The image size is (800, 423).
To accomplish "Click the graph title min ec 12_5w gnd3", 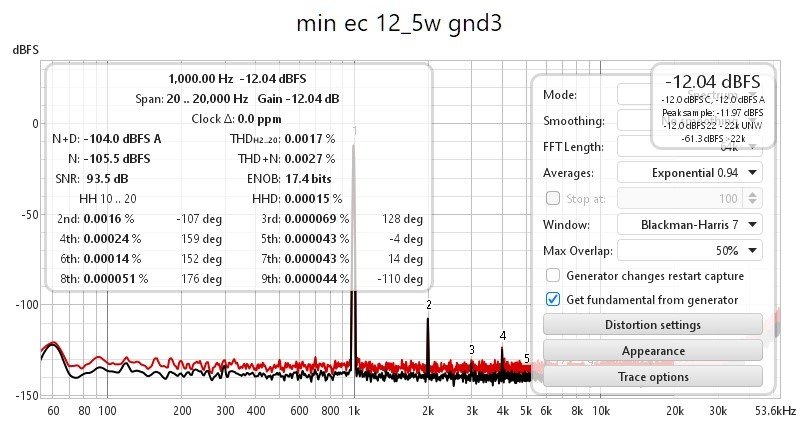I will [x=399, y=23].
